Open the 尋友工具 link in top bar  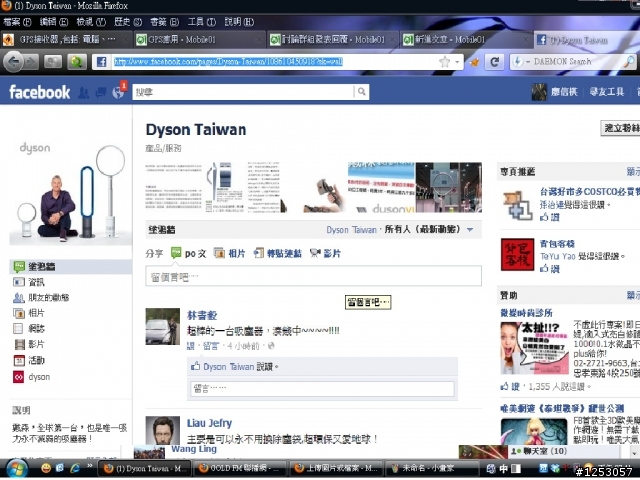(x=607, y=92)
